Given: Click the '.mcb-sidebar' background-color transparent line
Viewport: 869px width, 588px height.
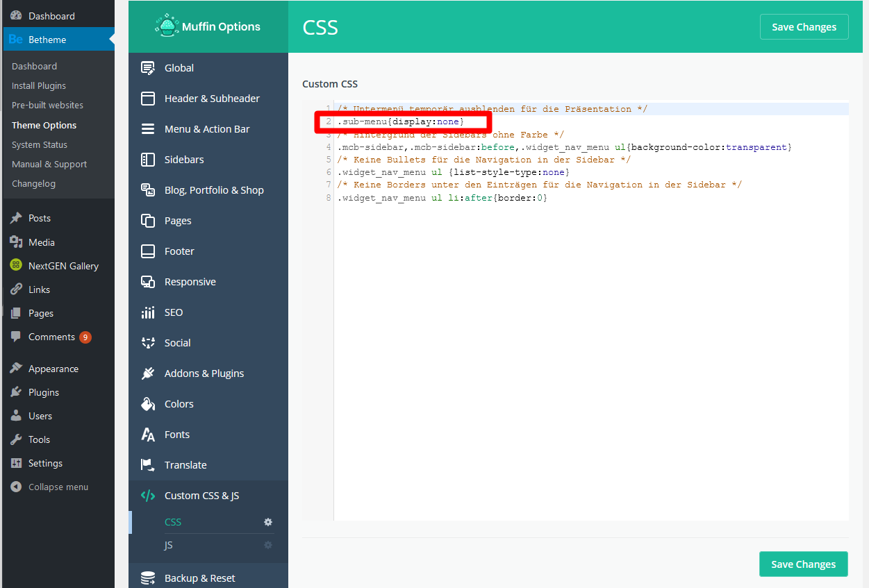Looking at the screenshot, I should (565, 147).
